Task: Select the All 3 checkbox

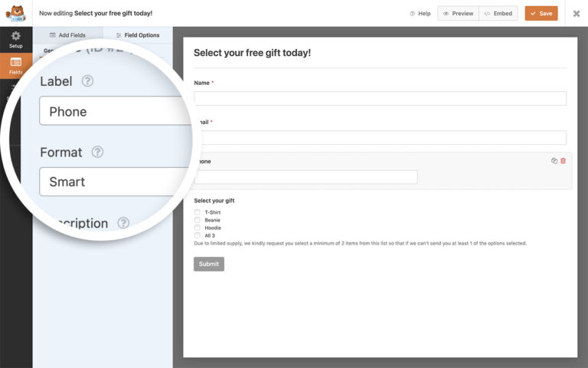Action: click(198, 235)
